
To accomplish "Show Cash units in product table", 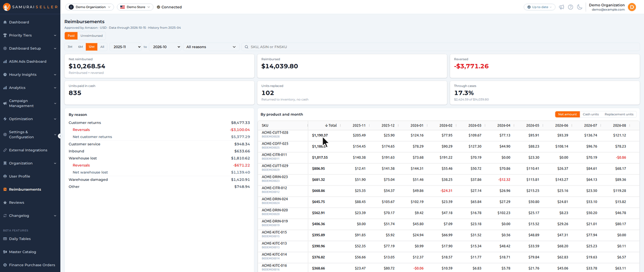I will tap(591, 114).
